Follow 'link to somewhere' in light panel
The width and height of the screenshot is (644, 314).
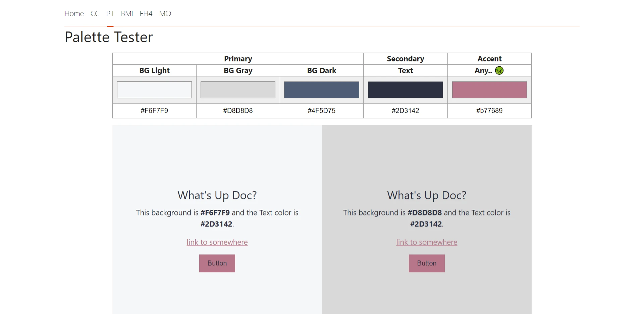pyautogui.click(x=217, y=242)
